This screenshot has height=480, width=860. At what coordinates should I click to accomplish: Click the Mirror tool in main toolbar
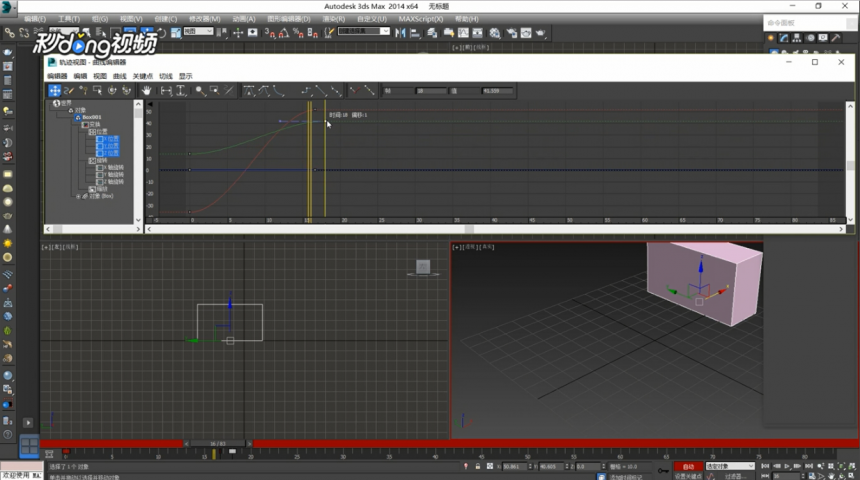[x=400, y=33]
